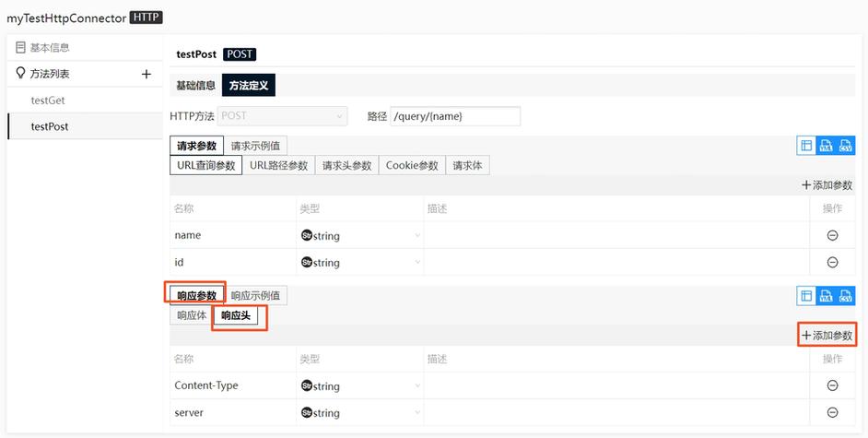Click description cell of server header
Screen dimensions: 868x438
pos(616,412)
